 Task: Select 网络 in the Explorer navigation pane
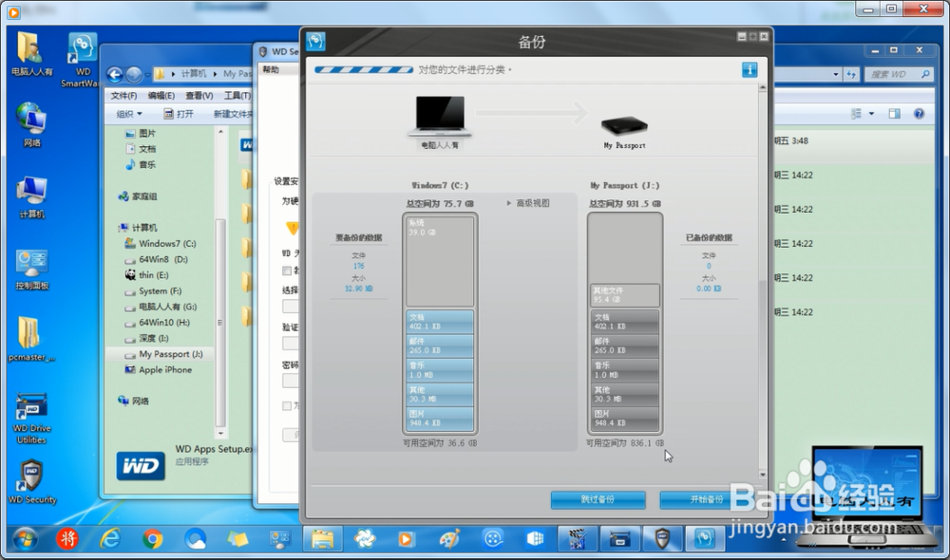tap(133, 401)
